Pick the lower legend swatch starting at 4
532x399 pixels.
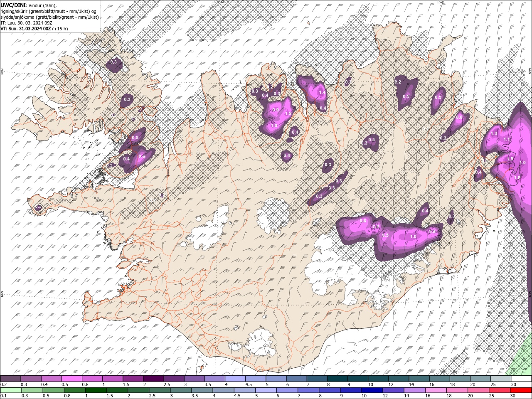[223, 390]
